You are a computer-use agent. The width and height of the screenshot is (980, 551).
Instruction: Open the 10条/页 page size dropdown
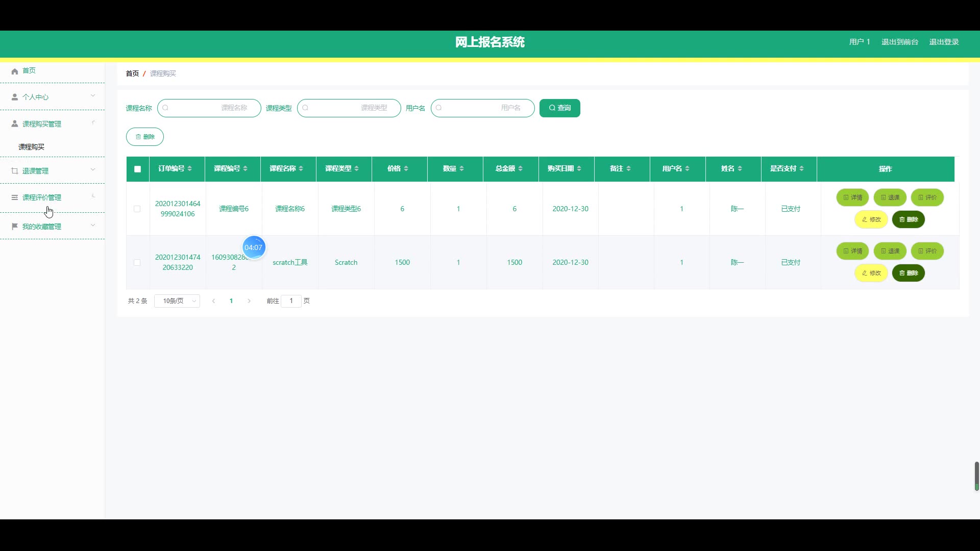point(177,301)
